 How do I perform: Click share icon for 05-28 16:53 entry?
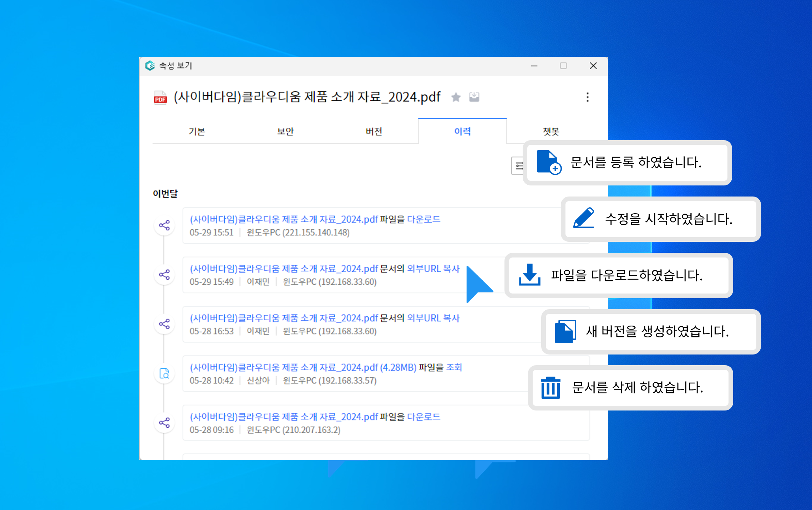(164, 324)
